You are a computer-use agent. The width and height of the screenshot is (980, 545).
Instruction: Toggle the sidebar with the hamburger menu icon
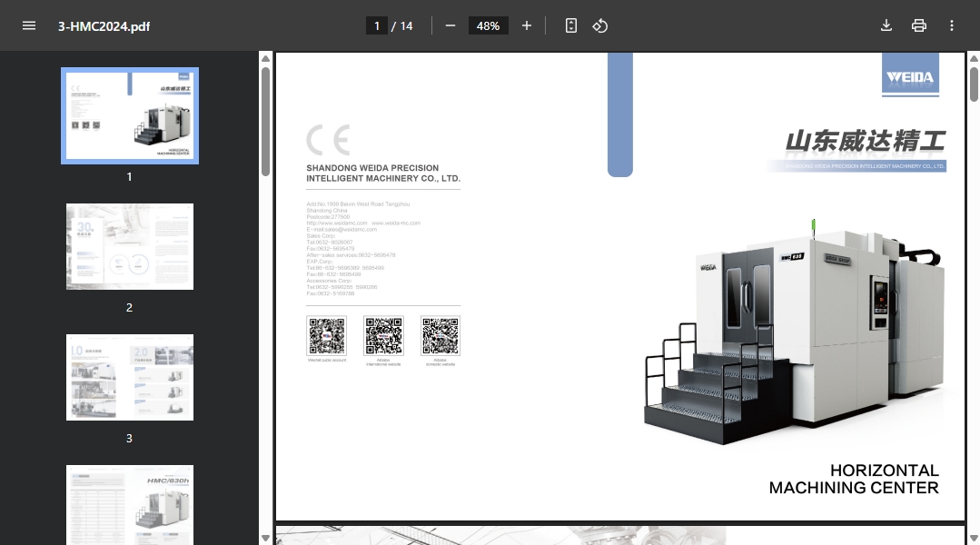point(29,25)
